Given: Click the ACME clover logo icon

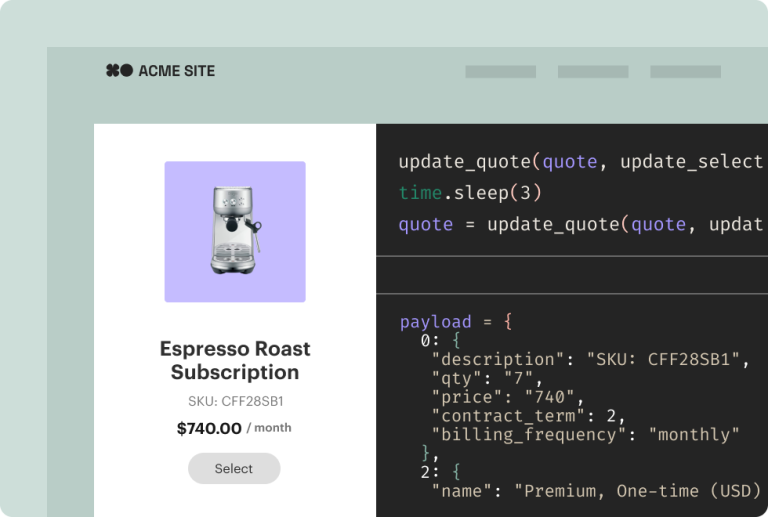Looking at the screenshot, I should tap(119, 71).
